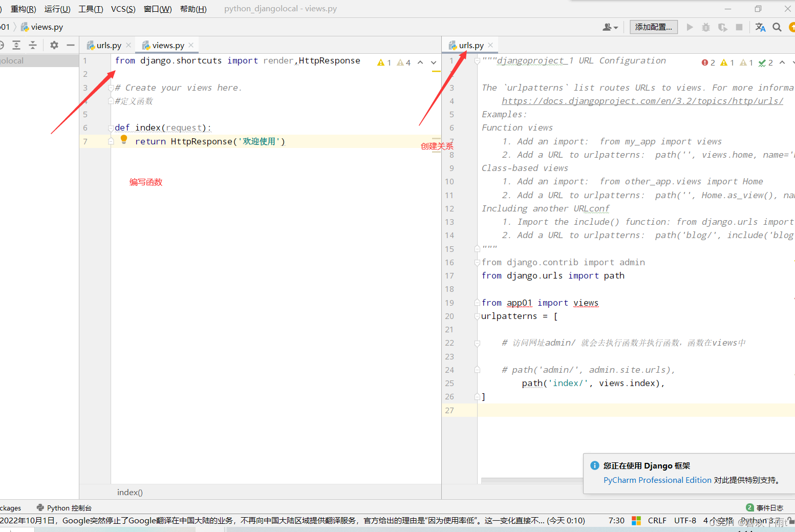Go to previous highlighted problem in views.py
This screenshot has width=795, height=532.
(x=420, y=62)
